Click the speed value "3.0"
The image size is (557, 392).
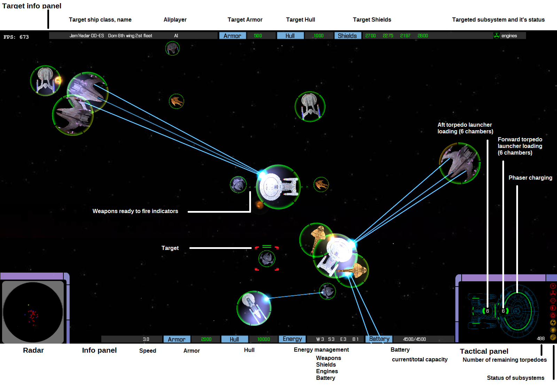pos(146,339)
